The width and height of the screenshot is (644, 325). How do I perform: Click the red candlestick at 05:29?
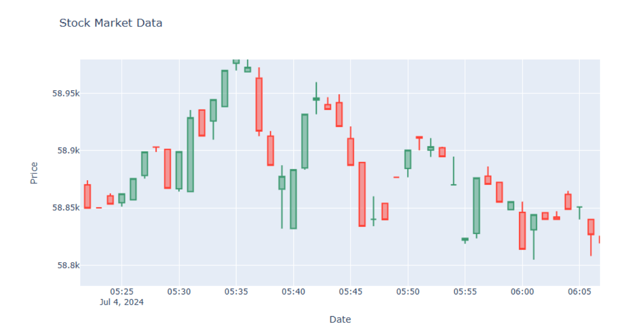point(167,169)
